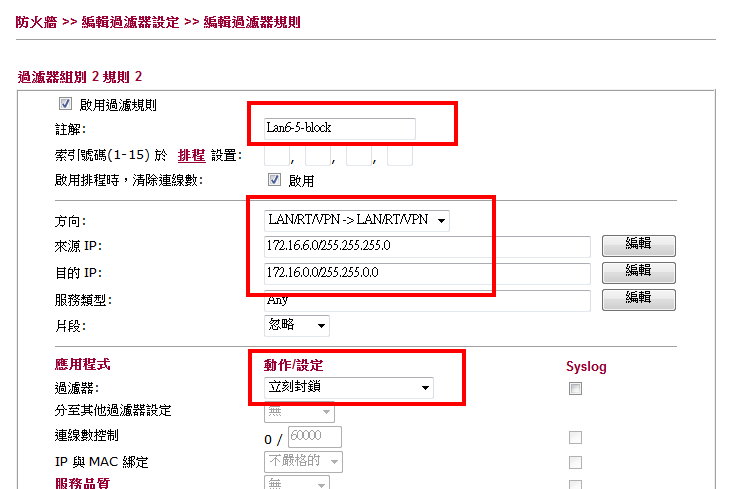Click the 編輯 button for 服務類型
The image size is (735, 489).
pos(638,300)
